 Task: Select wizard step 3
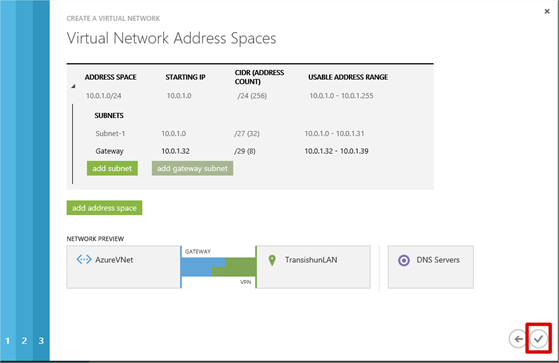[41, 341]
